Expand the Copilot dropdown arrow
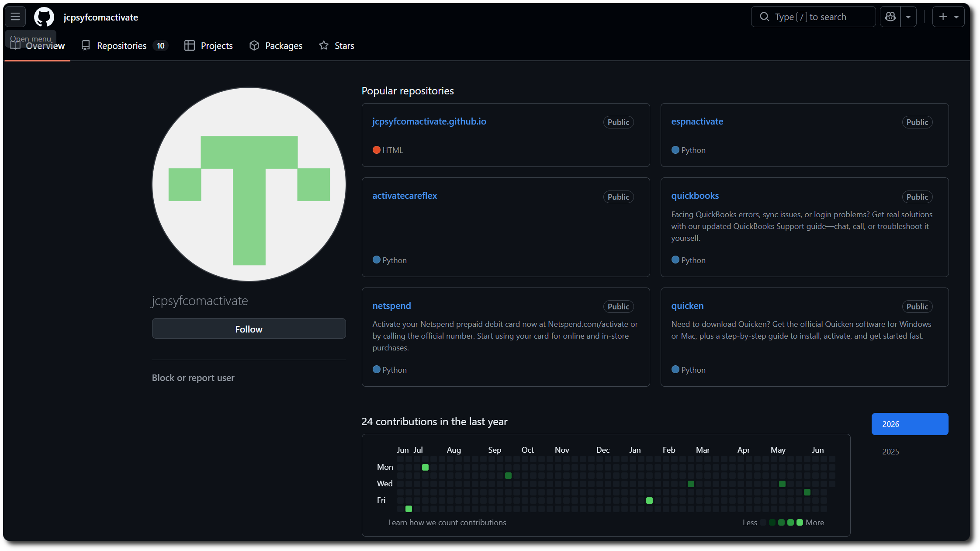Image resolution: width=980 pixels, height=551 pixels. tap(908, 17)
